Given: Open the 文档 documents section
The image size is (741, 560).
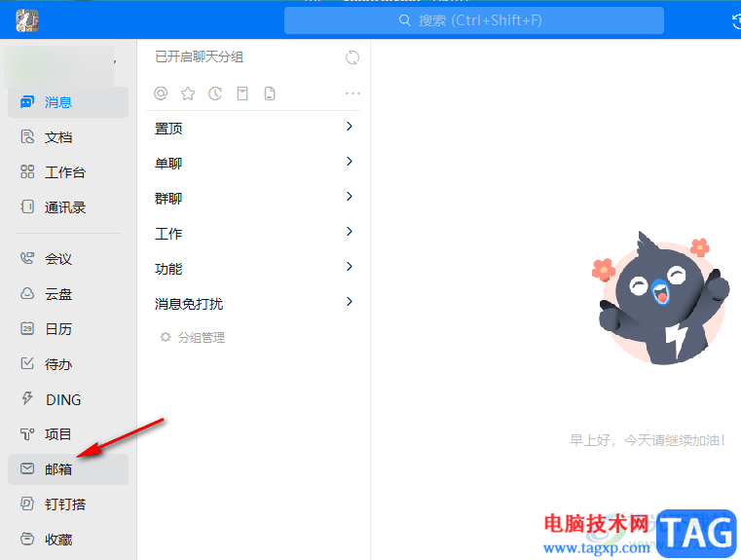Looking at the screenshot, I should tap(68, 137).
